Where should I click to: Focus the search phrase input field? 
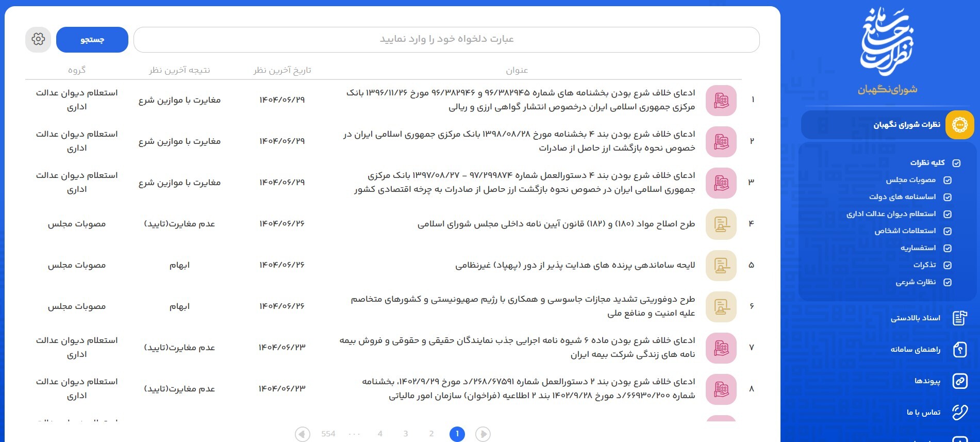446,40
